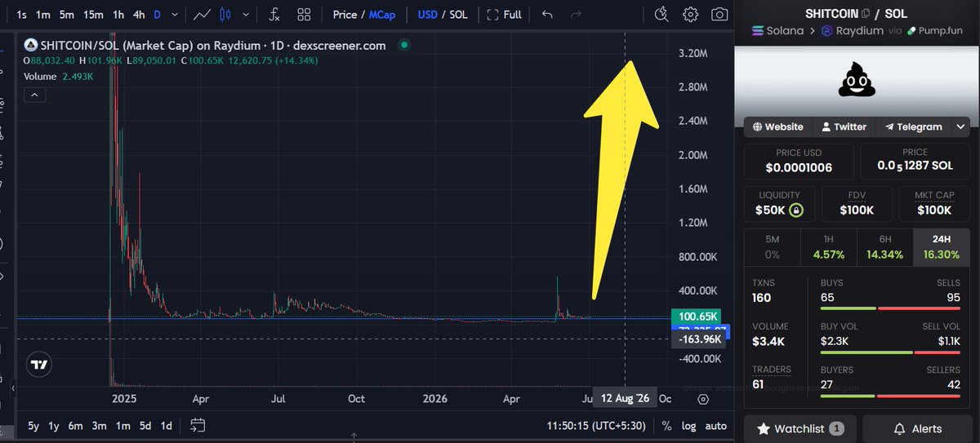
Task: Select the 5M stats tab
Action: click(x=773, y=247)
